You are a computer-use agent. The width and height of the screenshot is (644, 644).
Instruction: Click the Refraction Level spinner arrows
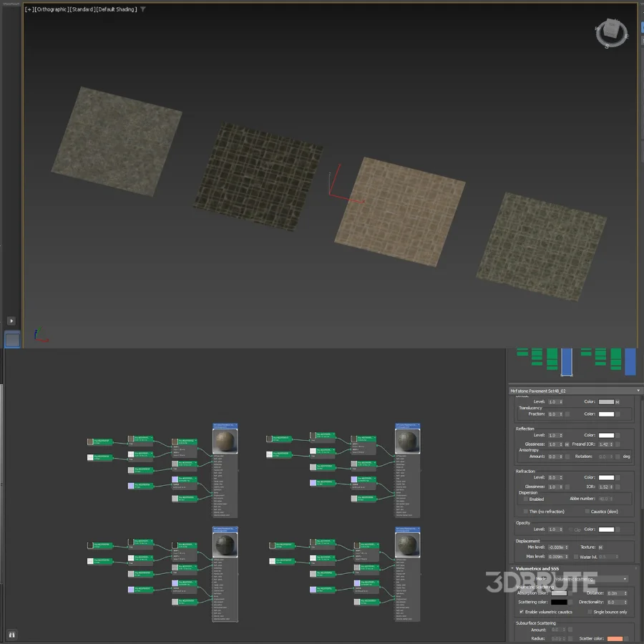[561, 478]
